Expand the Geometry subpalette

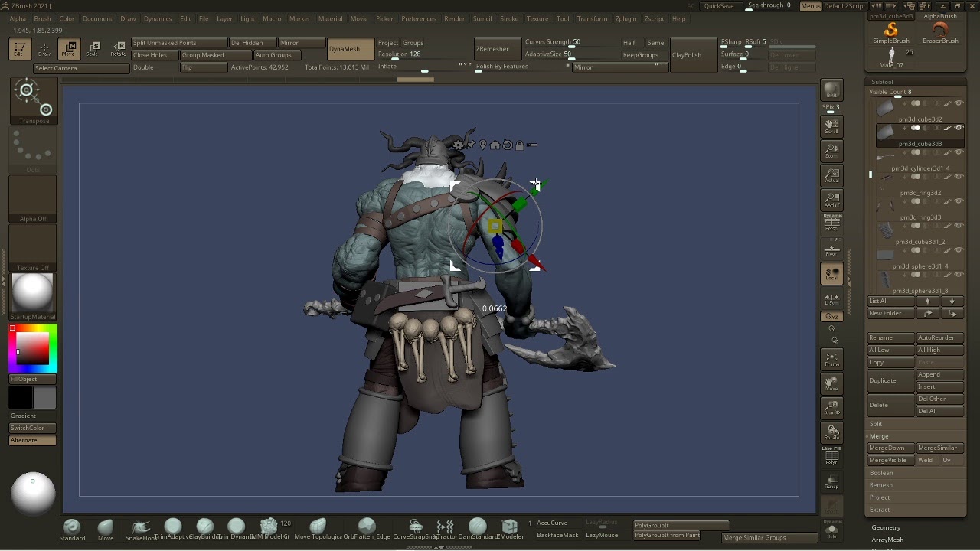(x=886, y=527)
